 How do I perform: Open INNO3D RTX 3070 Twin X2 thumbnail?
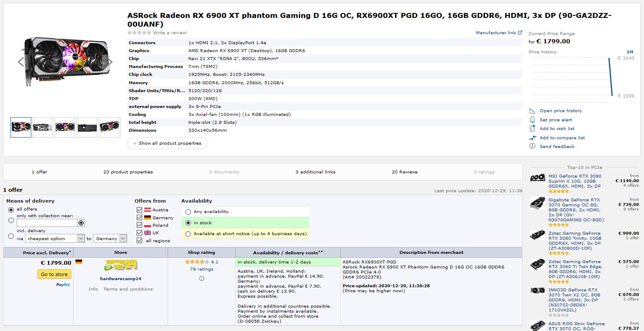click(538, 291)
